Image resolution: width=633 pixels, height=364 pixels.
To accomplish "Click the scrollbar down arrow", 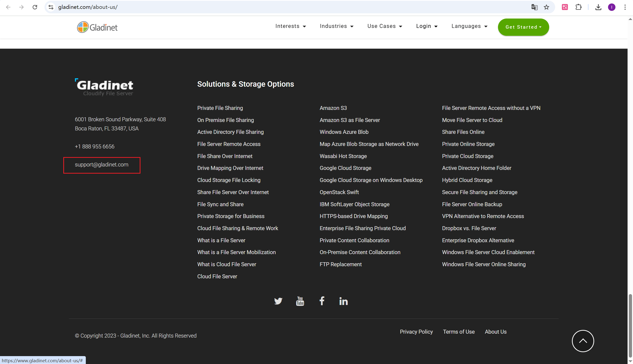I will [630, 361].
